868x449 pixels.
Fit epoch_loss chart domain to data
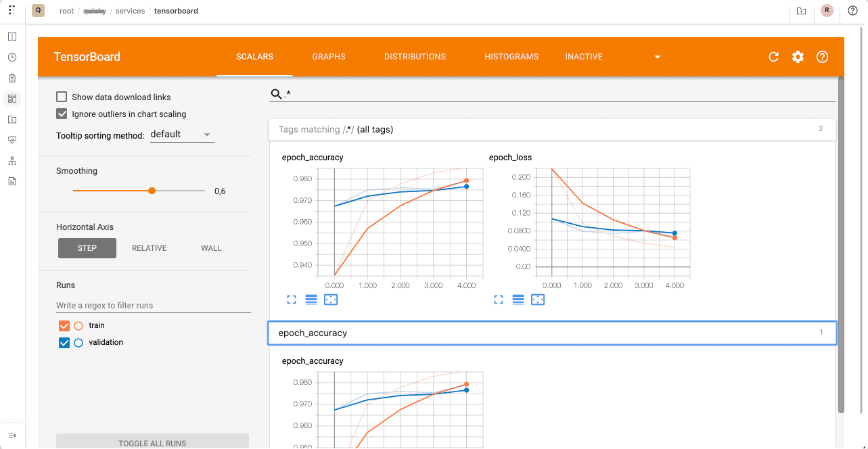point(538,300)
